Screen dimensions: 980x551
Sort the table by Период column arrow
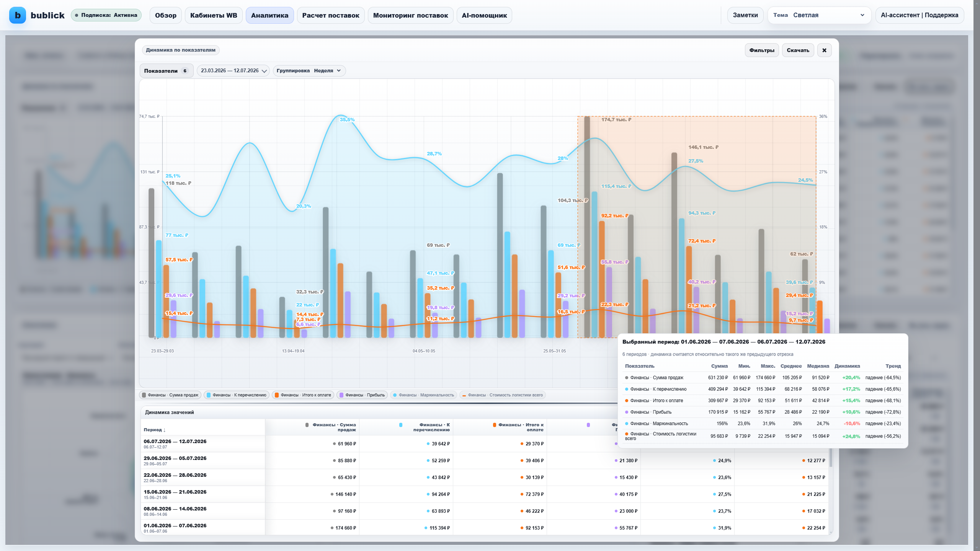[164, 430]
